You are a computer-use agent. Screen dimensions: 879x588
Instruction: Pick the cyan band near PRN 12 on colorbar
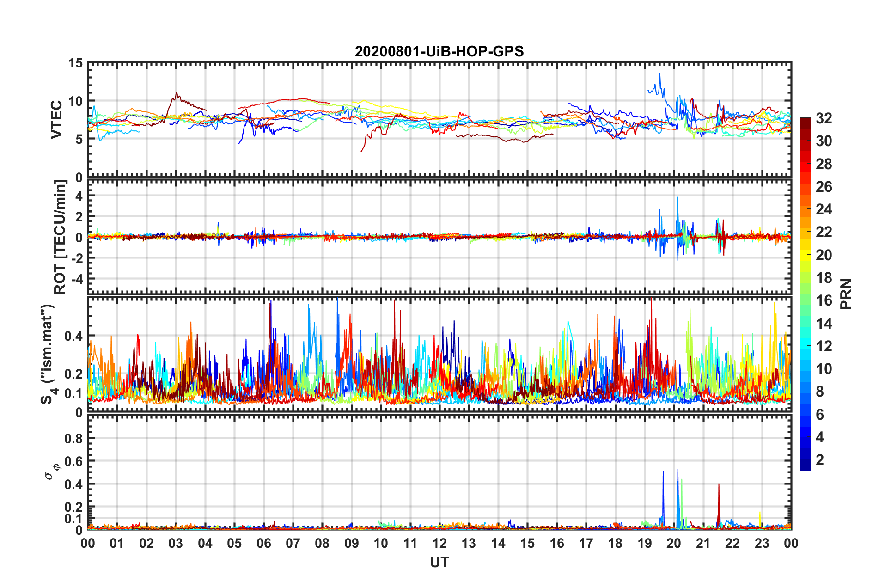(x=805, y=345)
